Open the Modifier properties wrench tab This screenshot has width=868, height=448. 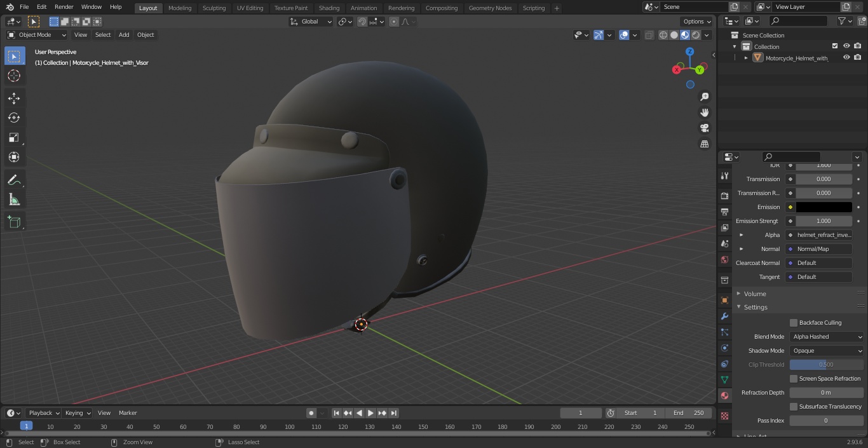724,316
